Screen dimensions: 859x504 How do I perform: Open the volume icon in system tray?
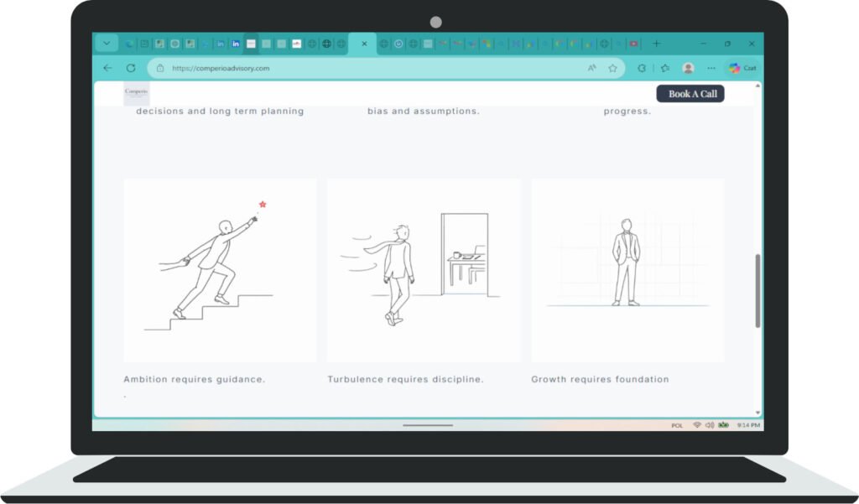[709, 425]
